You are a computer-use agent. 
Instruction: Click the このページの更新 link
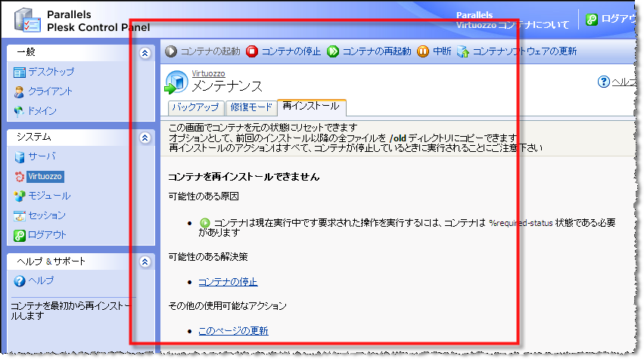(233, 331)
